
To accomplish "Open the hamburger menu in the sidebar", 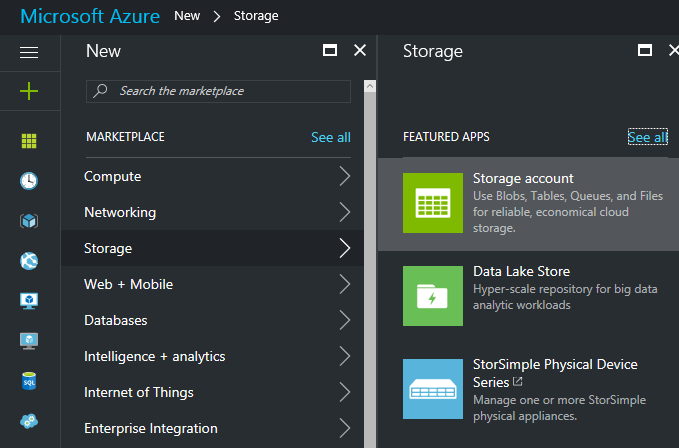I will tap(29, 52).
